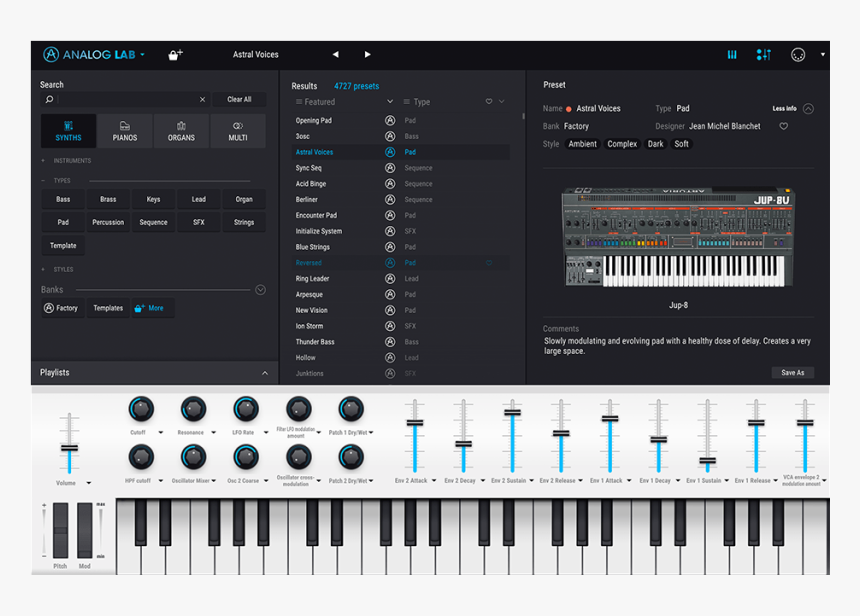Collapse the Banks section chevron
This screenshot has width=860, height=616.
pos(261,290)
